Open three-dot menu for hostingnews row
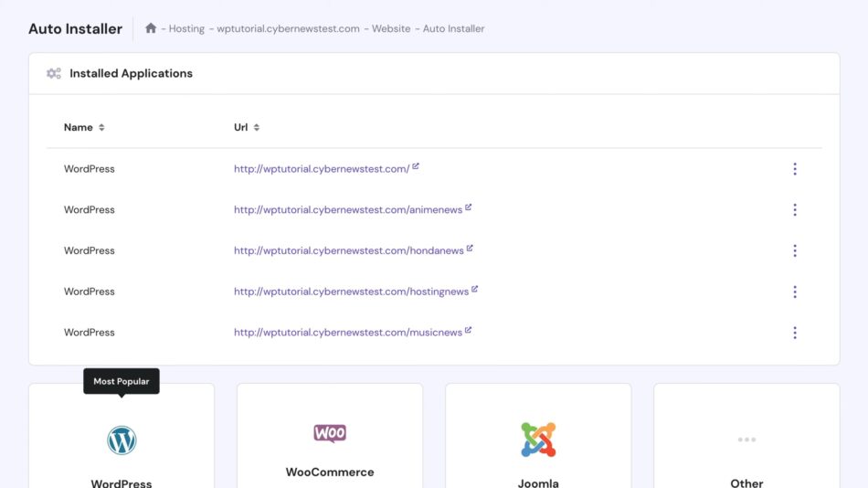Screen dimensions: 868x488 [x=795, y=292]
